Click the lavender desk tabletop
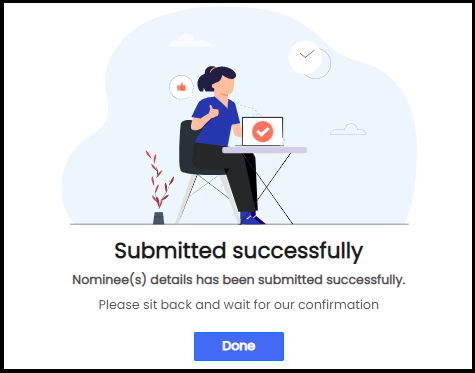Viewport: 475px width, 373px height. coord(265,150)
